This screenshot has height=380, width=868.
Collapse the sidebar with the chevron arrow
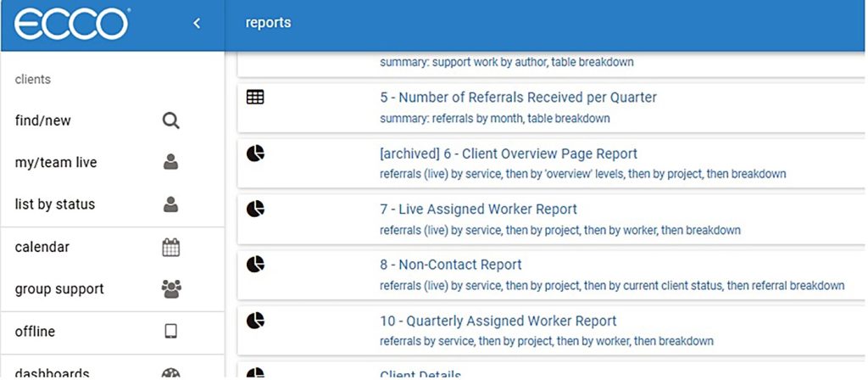pyautogui.click(x=197, y=24)
